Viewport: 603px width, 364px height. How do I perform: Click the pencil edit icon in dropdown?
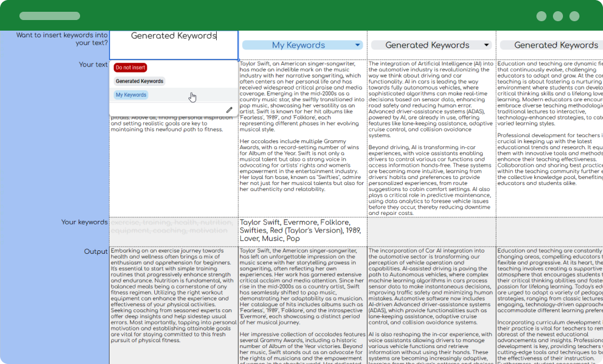[x=229, y=110]
